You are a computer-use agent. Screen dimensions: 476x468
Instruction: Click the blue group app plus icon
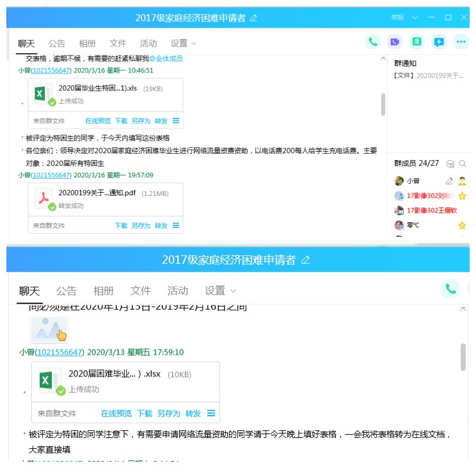click(438, 42)
